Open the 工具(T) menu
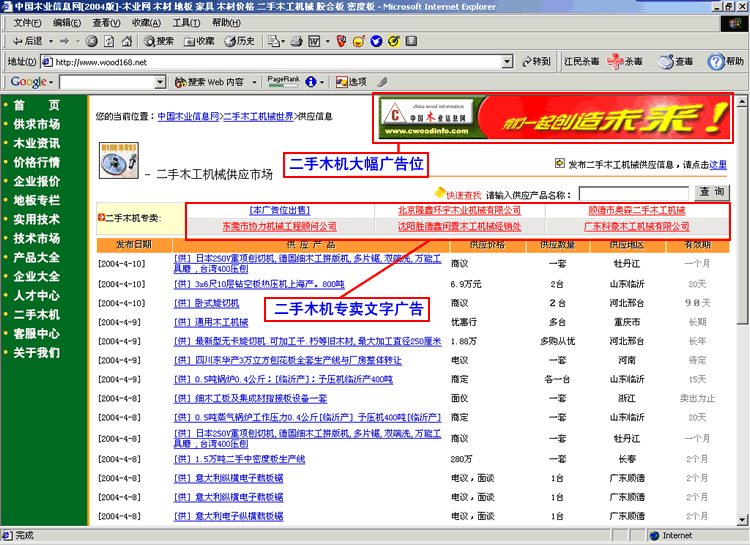 point(185,22)
